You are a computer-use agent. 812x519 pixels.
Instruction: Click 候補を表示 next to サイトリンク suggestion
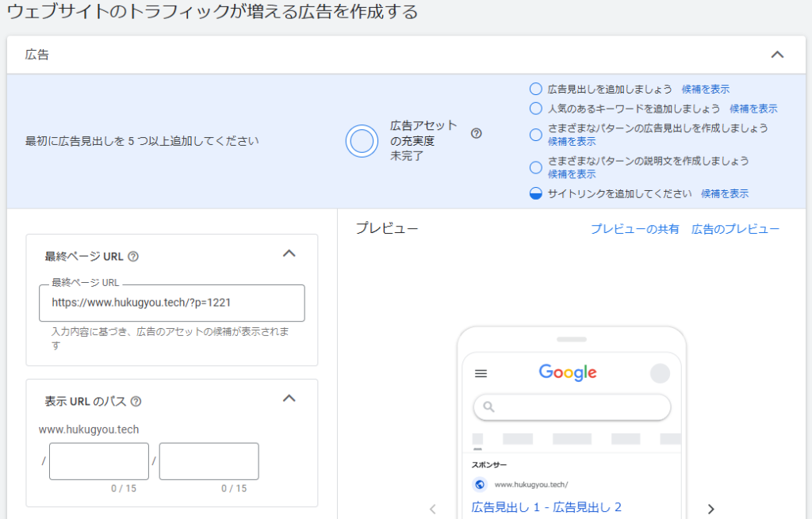(x=724, y=193)
